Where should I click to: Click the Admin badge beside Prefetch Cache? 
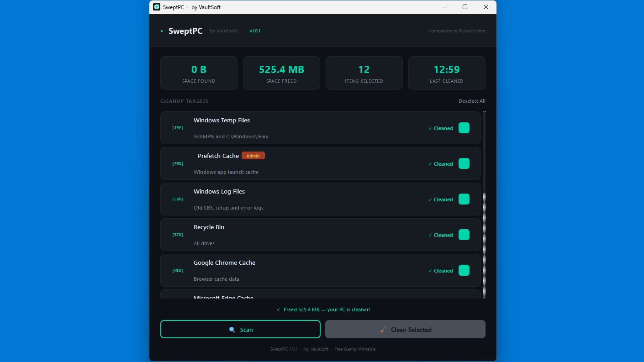point(253,156)
